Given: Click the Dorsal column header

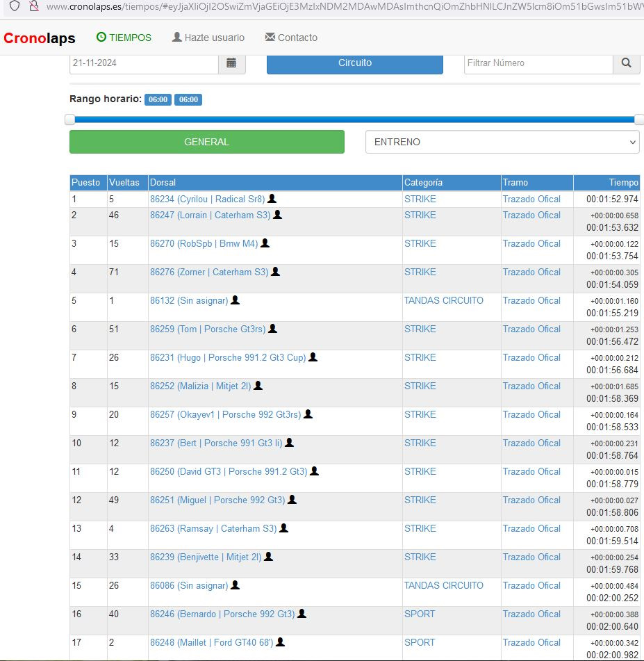Looking at the screenshot, I should [275, 183].
